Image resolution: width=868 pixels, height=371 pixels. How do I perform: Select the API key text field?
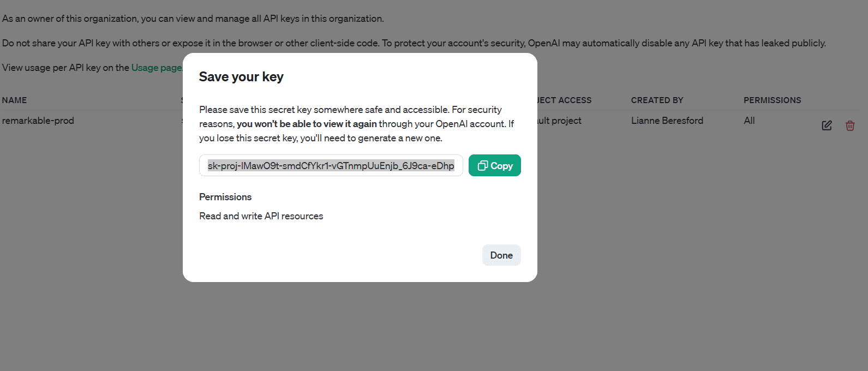click(331, 165)
